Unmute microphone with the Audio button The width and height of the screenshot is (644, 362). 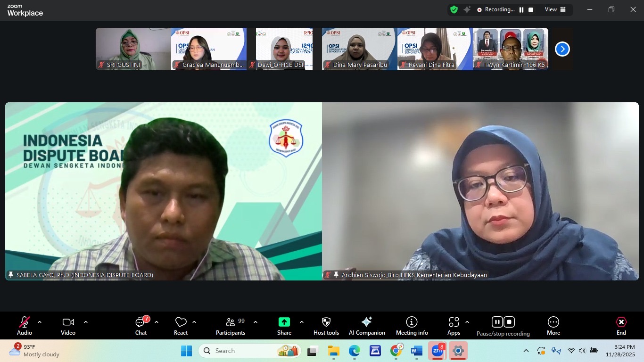(x=25, y=326)
